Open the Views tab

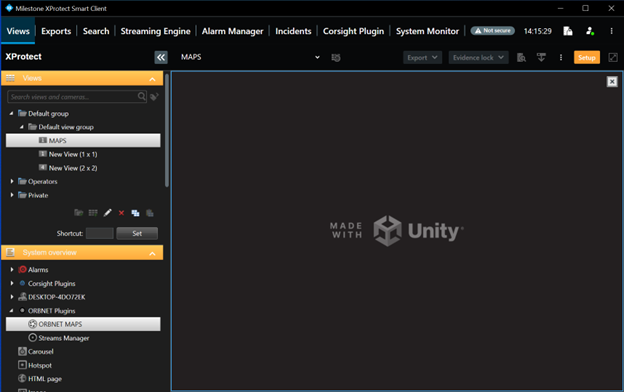pyautogui.click(x=18, y=31)
